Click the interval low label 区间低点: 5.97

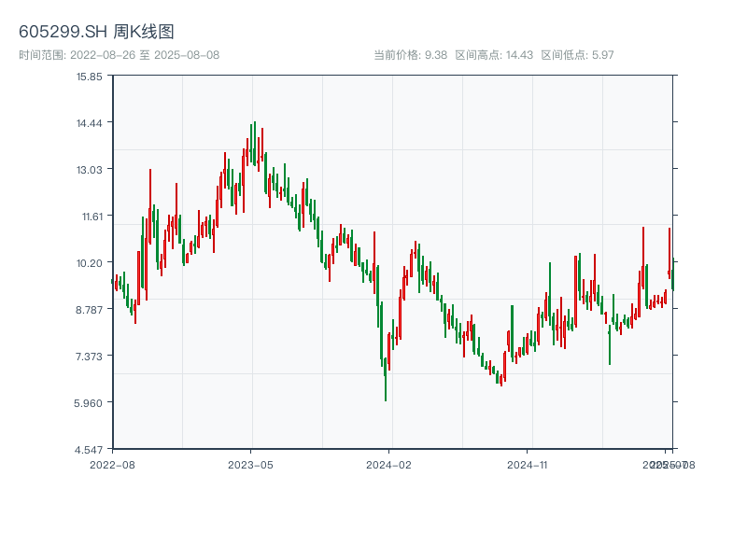[x=577, y=55]
